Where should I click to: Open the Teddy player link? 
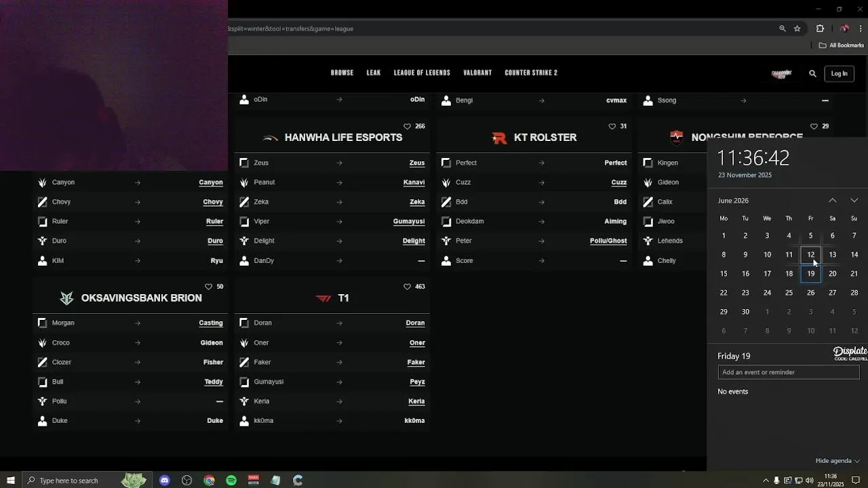click(214, 382)
